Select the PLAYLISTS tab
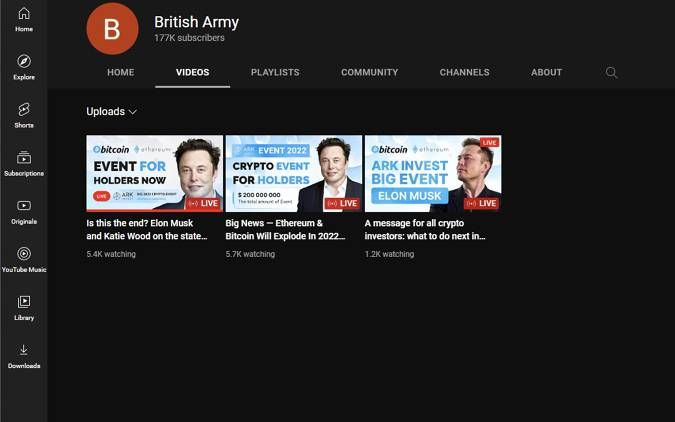Screen dimensions: 675x422 pyautogui.click(x=275, y=73)
